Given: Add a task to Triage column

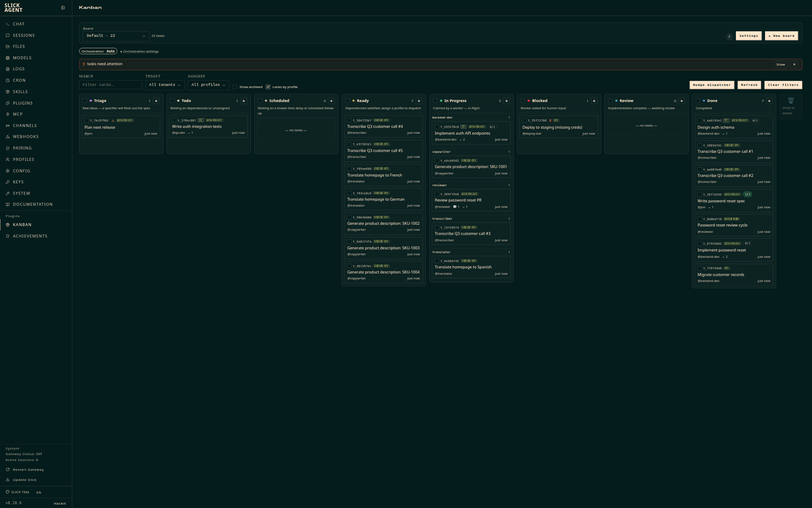Looking at the screenshot, I should point(156,101).
